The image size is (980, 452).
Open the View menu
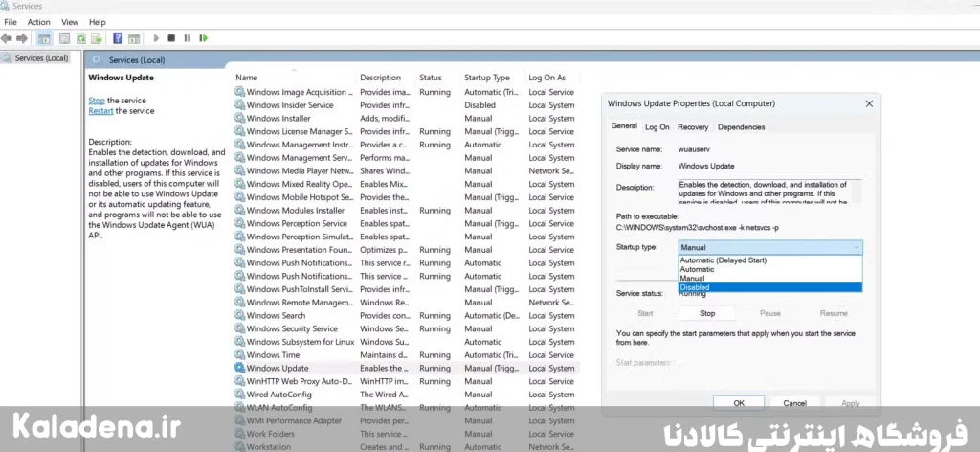[x=70, y=22]
